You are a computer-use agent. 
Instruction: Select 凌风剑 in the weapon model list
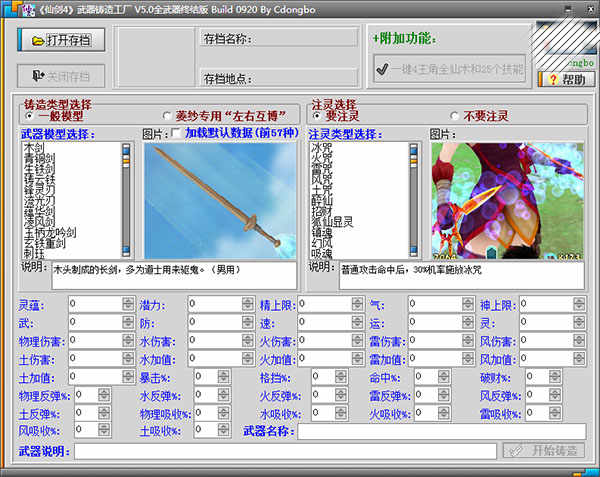39,221
